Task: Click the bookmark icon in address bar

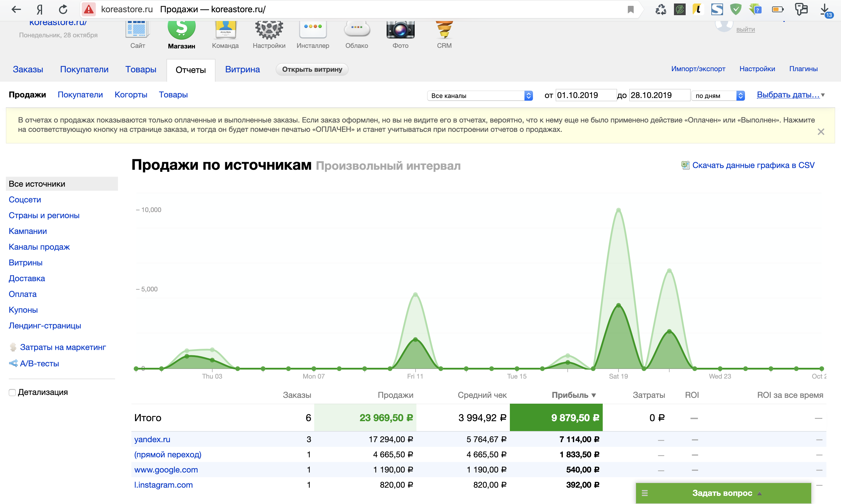Action: [630, 10]
